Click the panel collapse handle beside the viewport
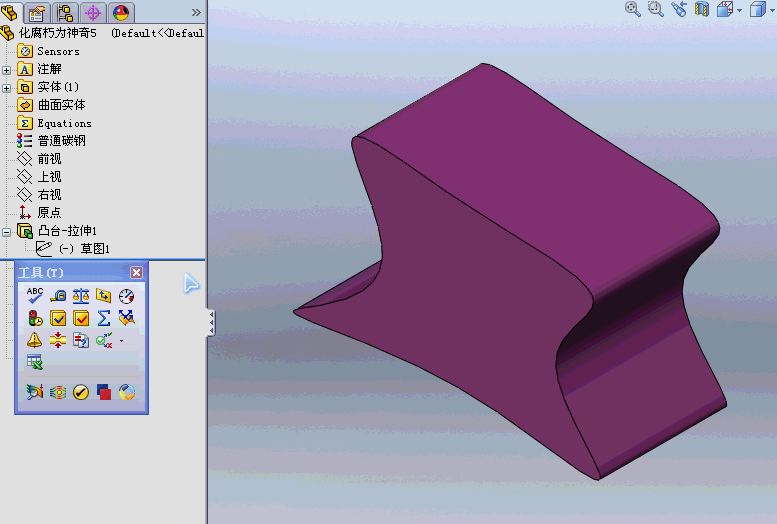This screenshot has height=524, width=777. pos(212,323)
